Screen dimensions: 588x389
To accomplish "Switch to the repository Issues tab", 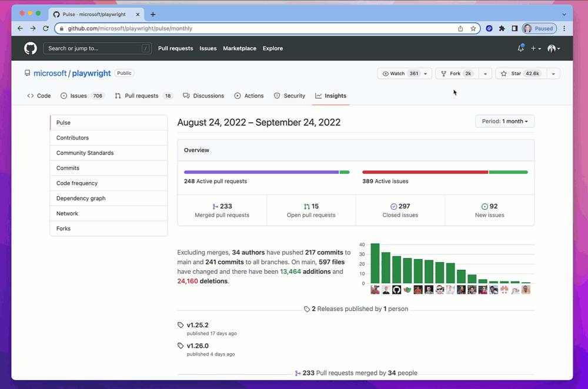I will (82, 96).
